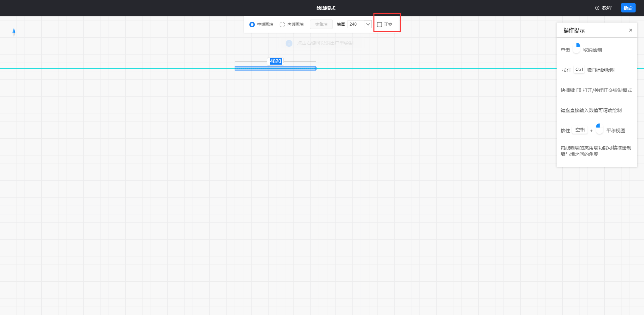This screenshot has width=644, height=315.
Task: Select 内线画墙 radio button
Action: click(x=282, y=25)
